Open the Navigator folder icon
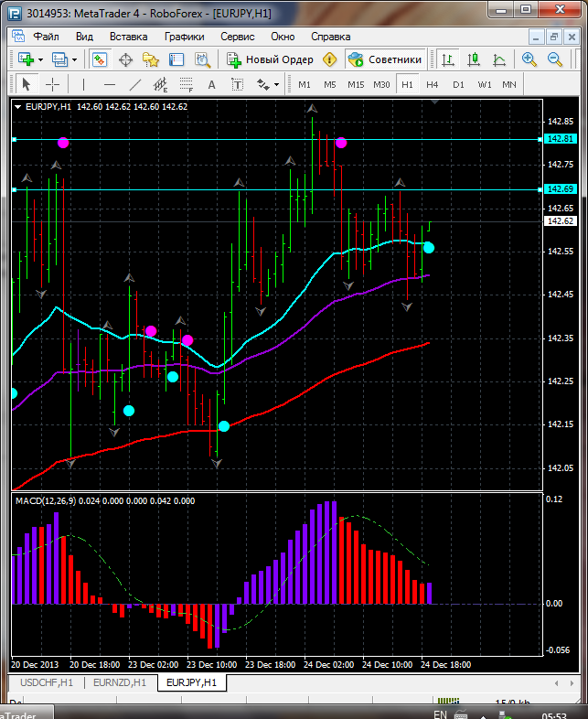Screen dimensions: 588x719 (151, 59)
